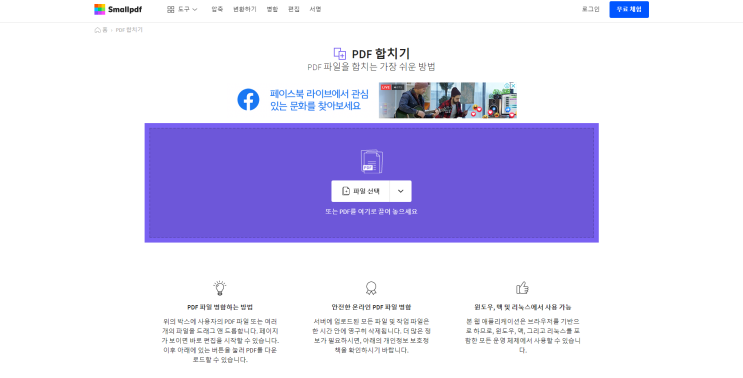Click the drag PDF here hint text
The height and width of the screenshot is (378, 743).
(371, 212)
